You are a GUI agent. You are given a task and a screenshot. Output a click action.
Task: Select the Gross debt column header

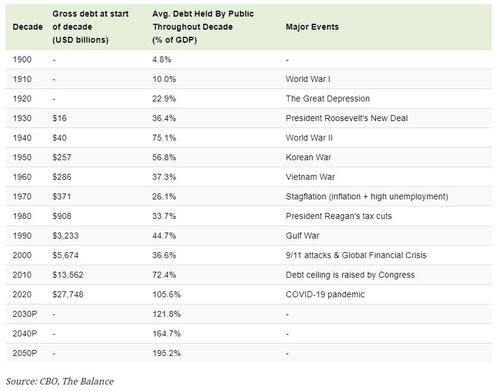[x=90, y=27]
